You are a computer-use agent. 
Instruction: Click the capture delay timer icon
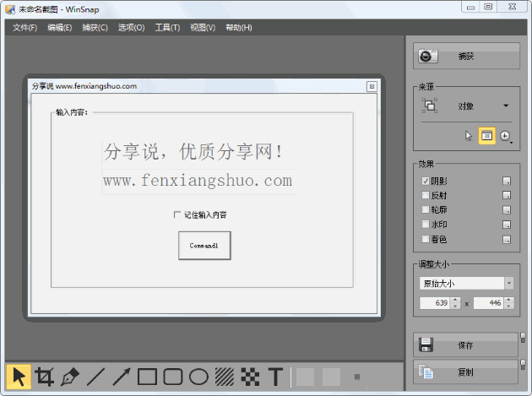click(505, 136)
